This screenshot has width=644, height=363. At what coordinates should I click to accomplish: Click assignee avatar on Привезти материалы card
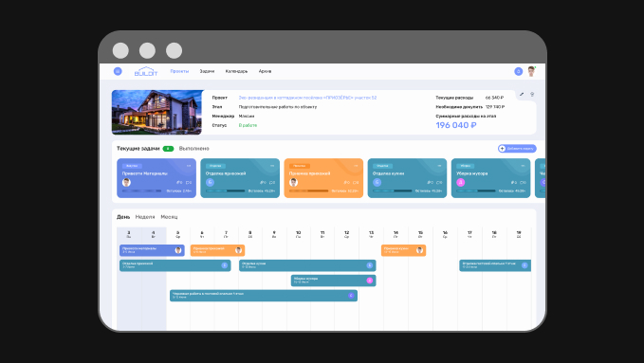(126, 182)
